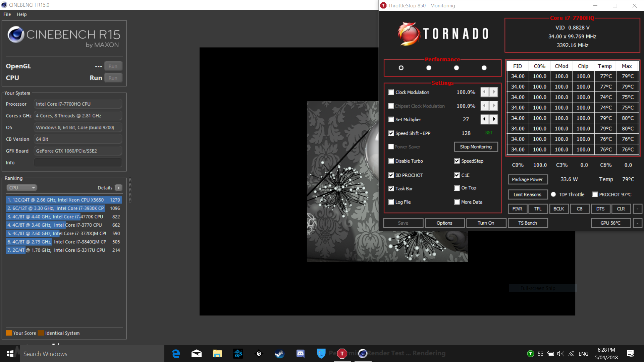644x362 pixels.
Task: Check Disable Turbo option
Action: (x=391, y=161)
